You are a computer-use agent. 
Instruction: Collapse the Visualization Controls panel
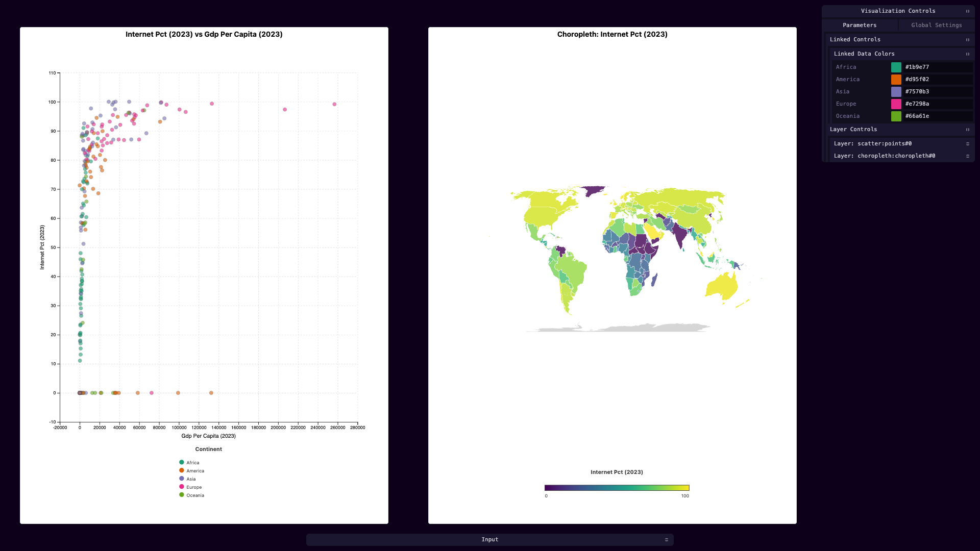967,11
